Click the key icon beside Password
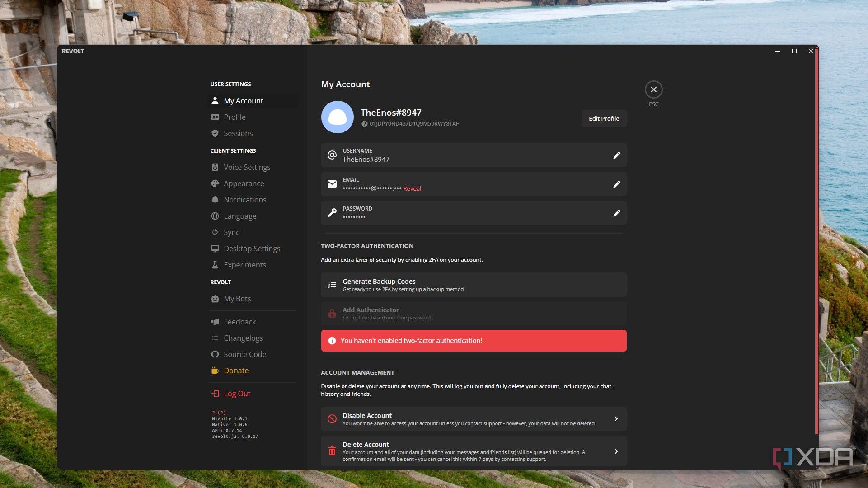This screenshot has height=488, width=868. click(332, 213)
